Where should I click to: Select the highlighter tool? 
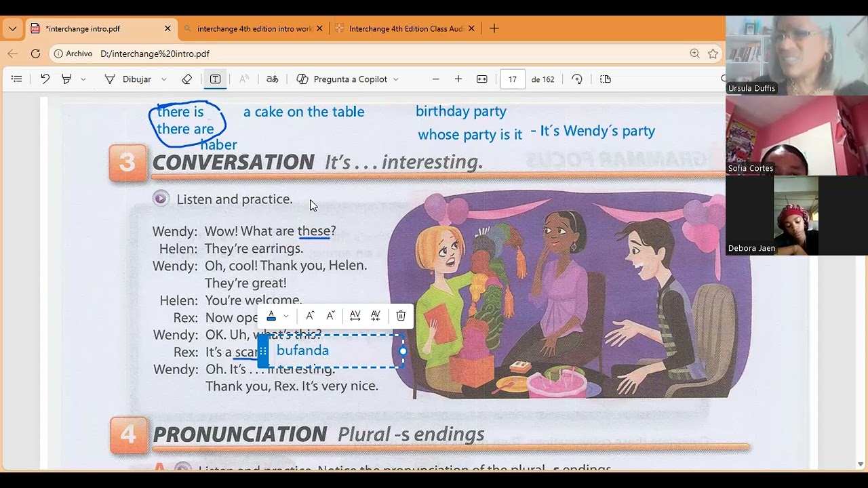(66, 79)
